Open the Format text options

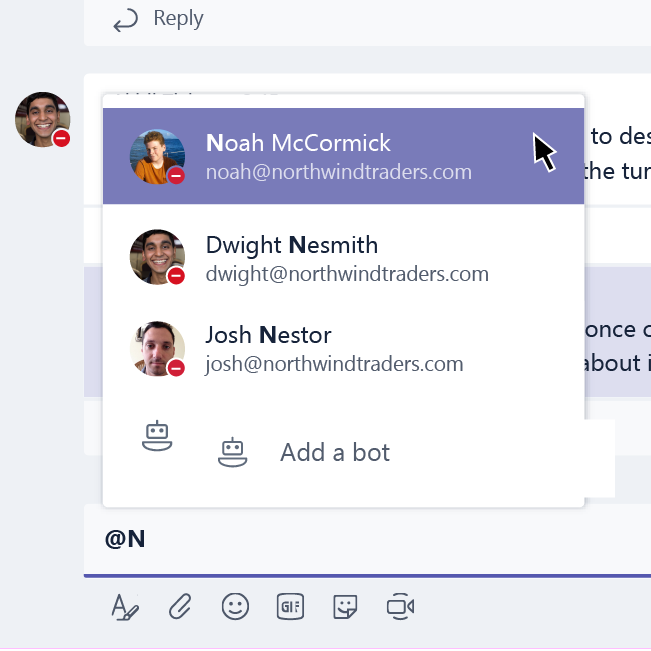click(x=125, y=606)
